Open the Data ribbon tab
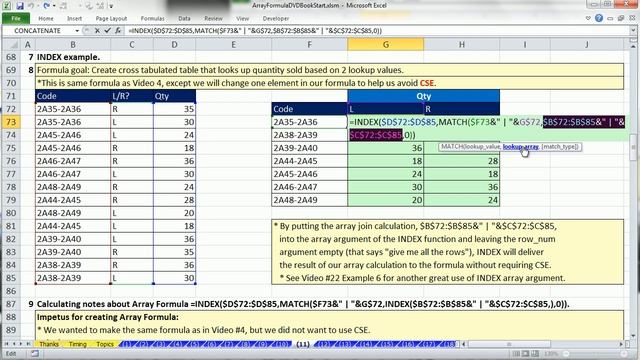 pyautogui.click(x=184, y=18)
